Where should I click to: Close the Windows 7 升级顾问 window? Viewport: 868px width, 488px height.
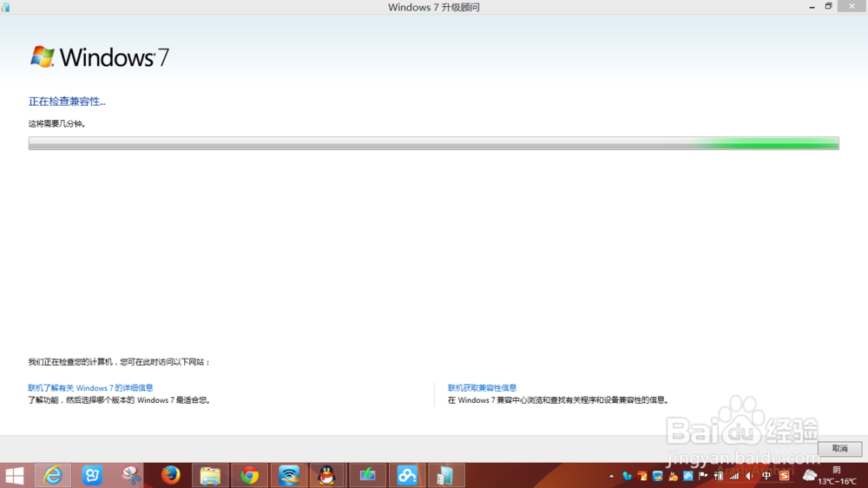[852, 6]
